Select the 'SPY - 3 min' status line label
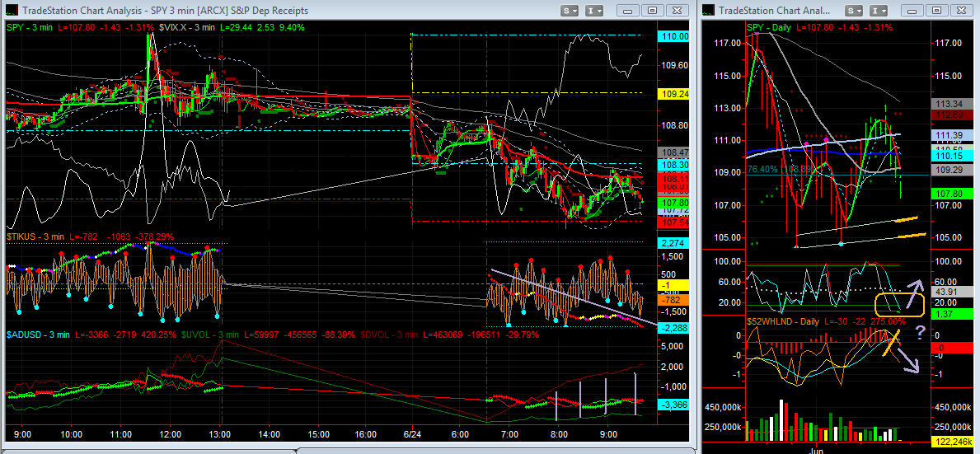Screen dimensions: 980x454 (x=29, y=27)
